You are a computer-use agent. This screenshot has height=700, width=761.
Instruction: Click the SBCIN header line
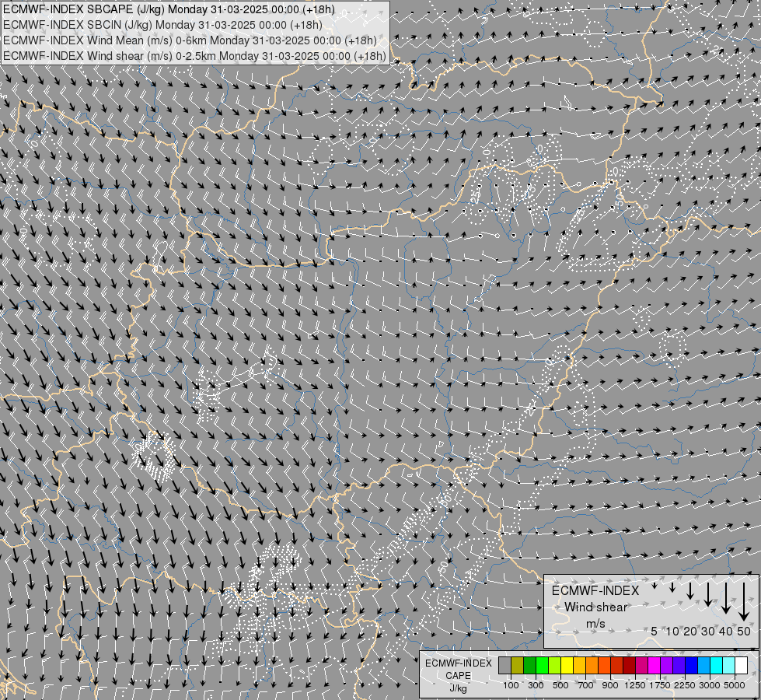[x=162, y=25]
